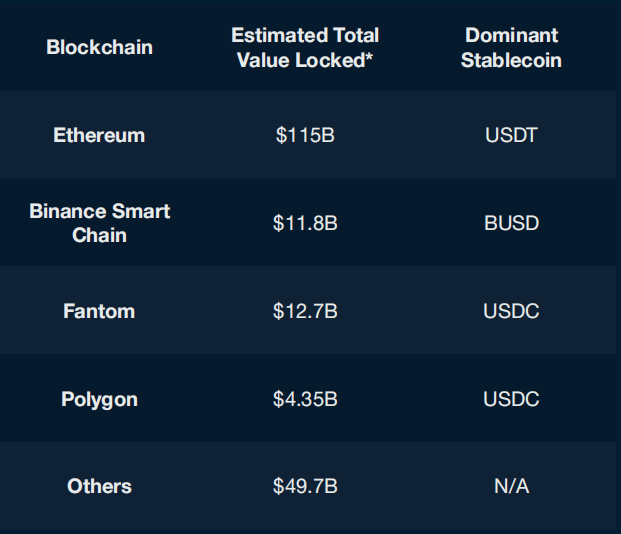Click the Dominant Stablecoin column header

click(x=511, y=48)
